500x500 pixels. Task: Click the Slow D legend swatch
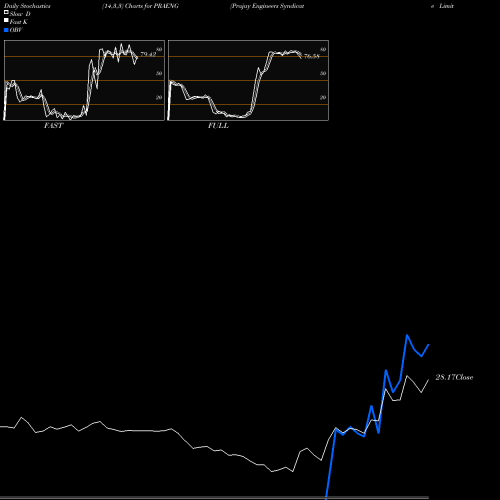tap(6, 12)
